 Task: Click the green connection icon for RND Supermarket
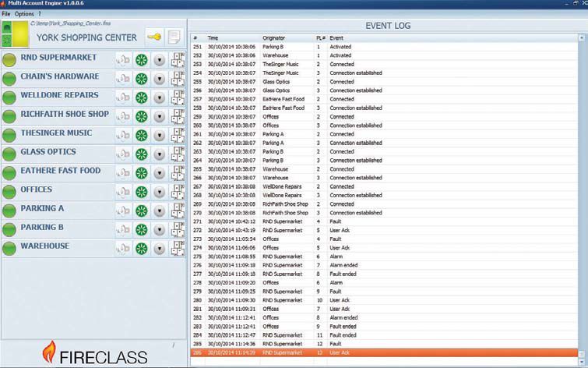point(142,60)
